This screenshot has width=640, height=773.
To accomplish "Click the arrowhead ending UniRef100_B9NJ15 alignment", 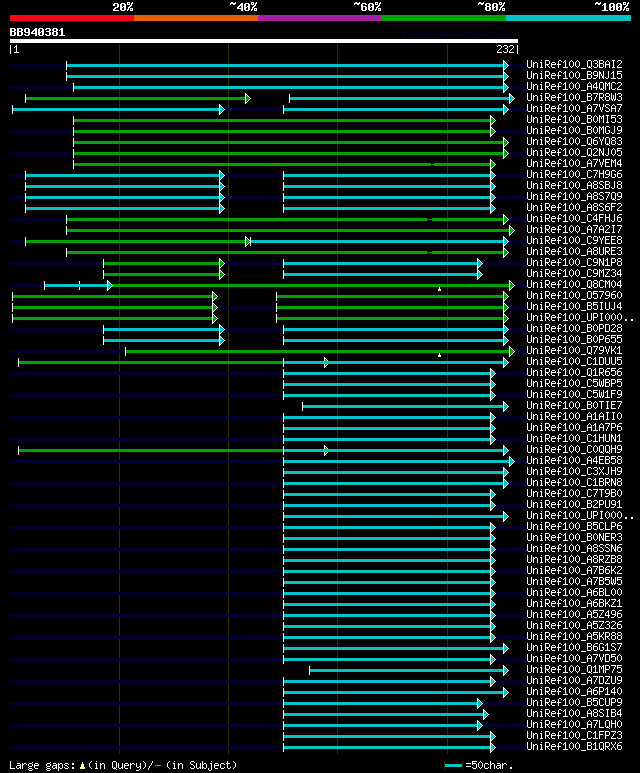I will pyautogui.click(x=506, y=76).
